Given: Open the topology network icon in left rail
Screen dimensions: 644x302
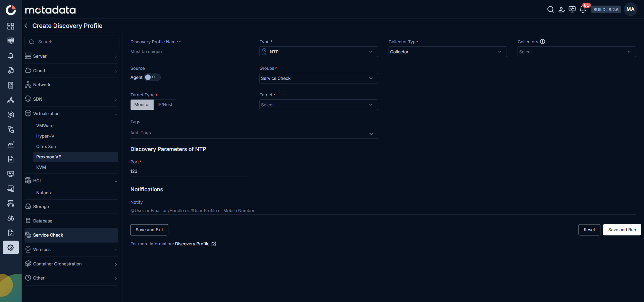Looking at the screenshot, I should 11,100.
